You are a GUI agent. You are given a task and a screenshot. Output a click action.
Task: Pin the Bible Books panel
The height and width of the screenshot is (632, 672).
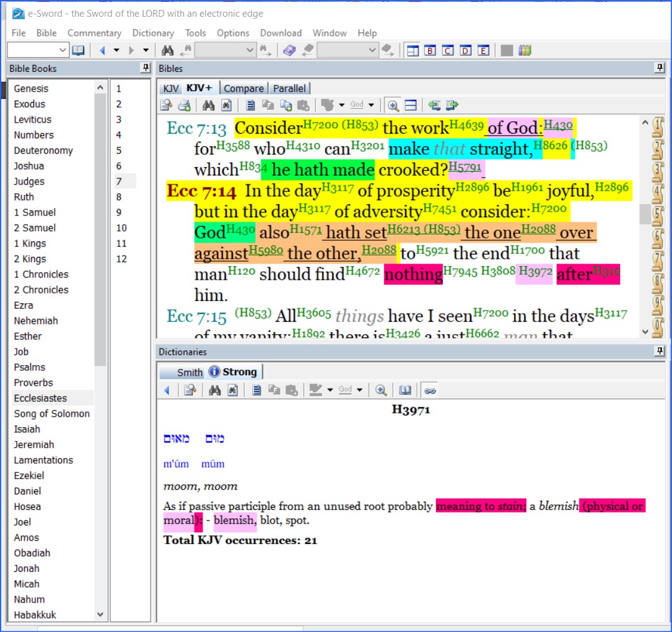point(146,68)
